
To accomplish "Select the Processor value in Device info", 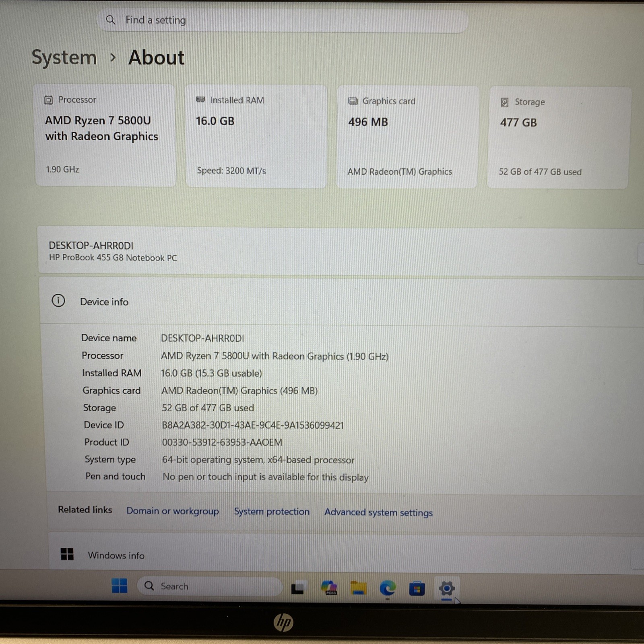I will (275, 356).
